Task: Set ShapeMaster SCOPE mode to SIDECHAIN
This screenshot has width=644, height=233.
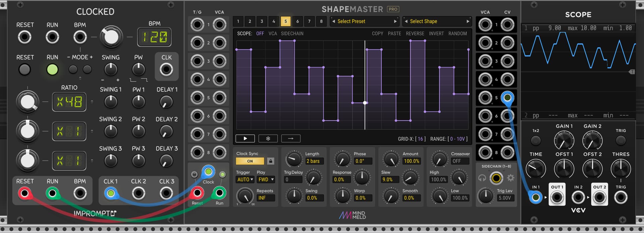Action: click(292, 33)
